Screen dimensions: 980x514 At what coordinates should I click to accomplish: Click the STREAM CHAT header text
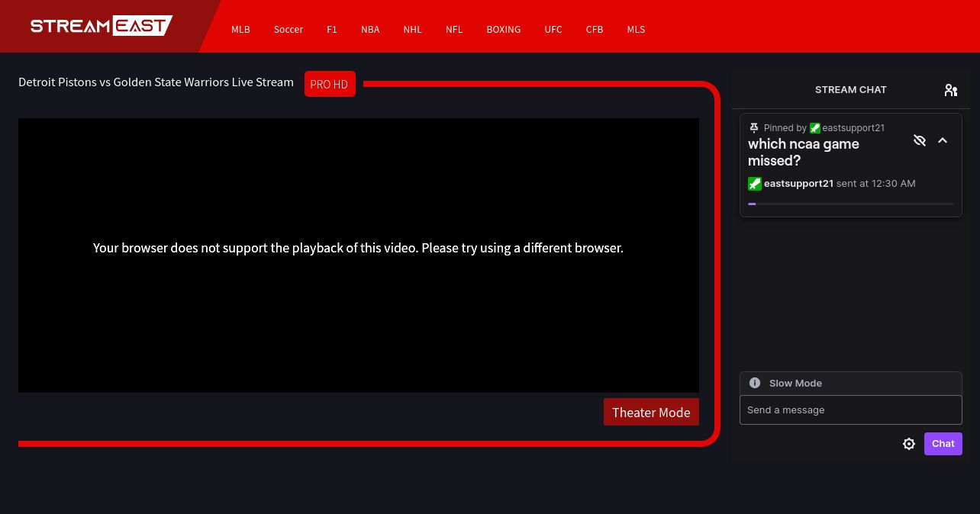click(851, 90)
